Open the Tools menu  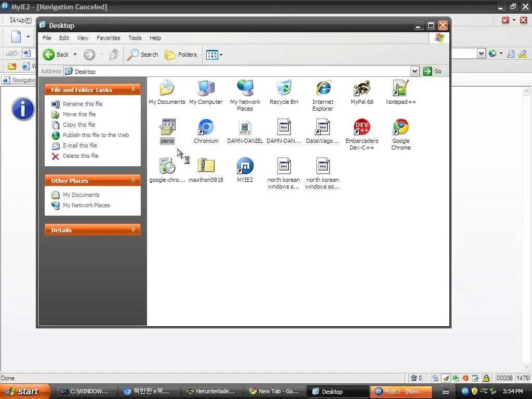135,38
